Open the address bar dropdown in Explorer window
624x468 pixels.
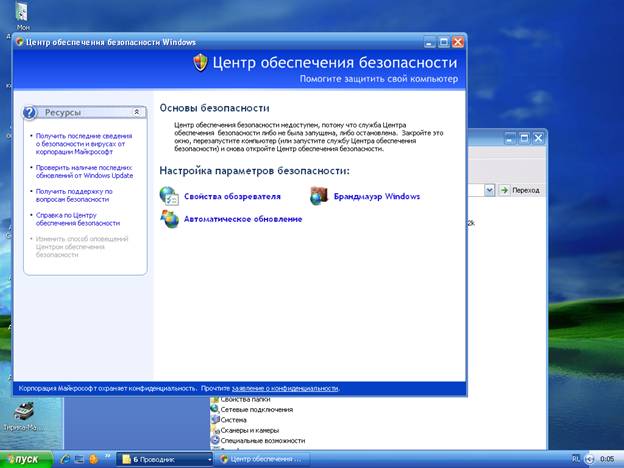tap(489, 190)
